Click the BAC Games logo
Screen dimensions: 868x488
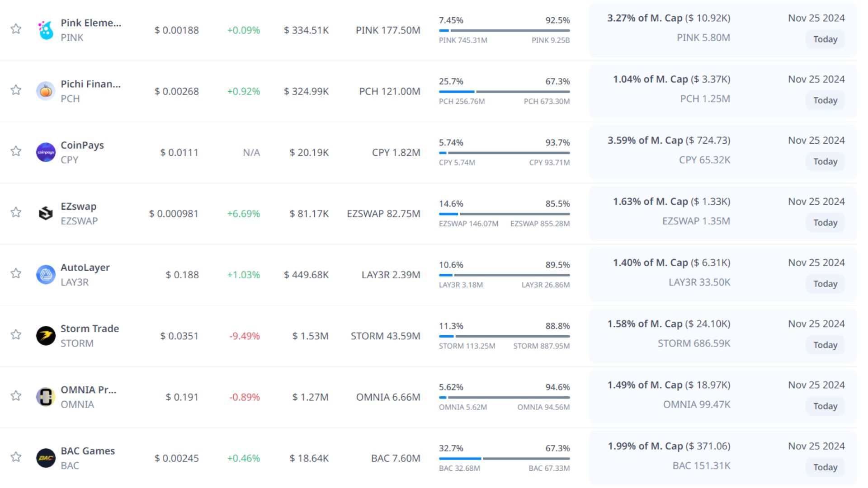point(46,458)
